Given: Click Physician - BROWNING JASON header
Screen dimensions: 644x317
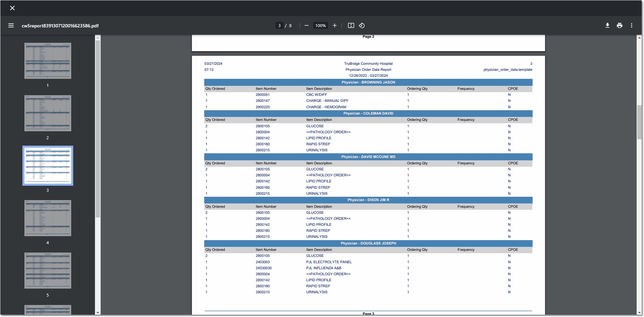Looking at the screenshot, I should [368, 82].
